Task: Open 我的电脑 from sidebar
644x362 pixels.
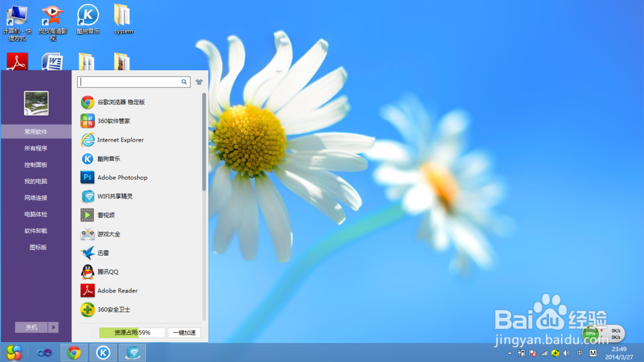Action: [x=36, y=181]
